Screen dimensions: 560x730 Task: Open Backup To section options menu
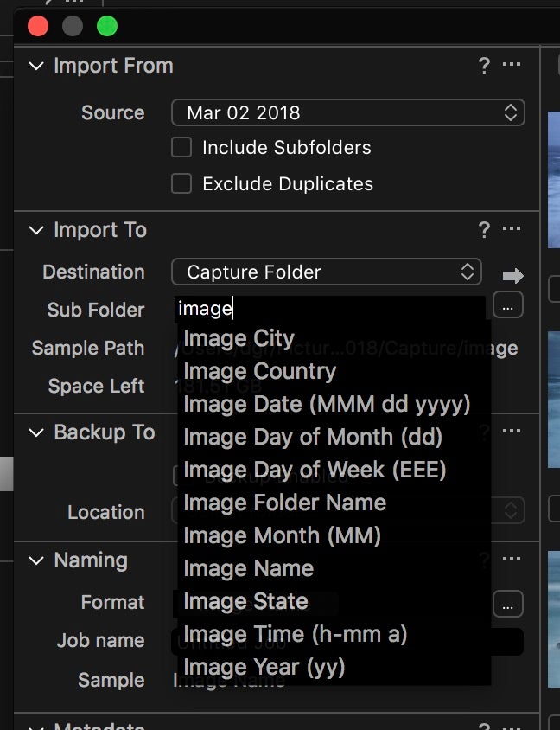pos(512,431)
